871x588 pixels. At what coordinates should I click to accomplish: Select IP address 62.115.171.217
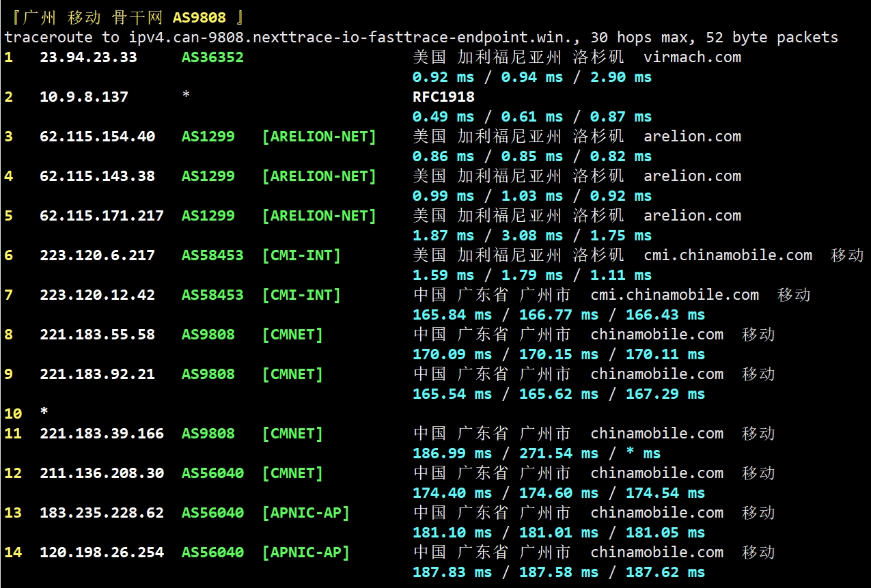(x=102, y=216)
